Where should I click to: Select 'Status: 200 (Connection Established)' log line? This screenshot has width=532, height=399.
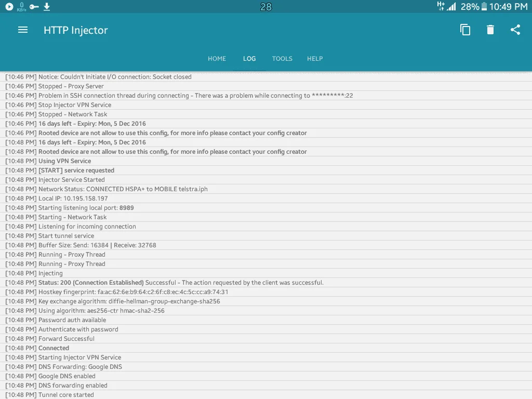(266, 282)
